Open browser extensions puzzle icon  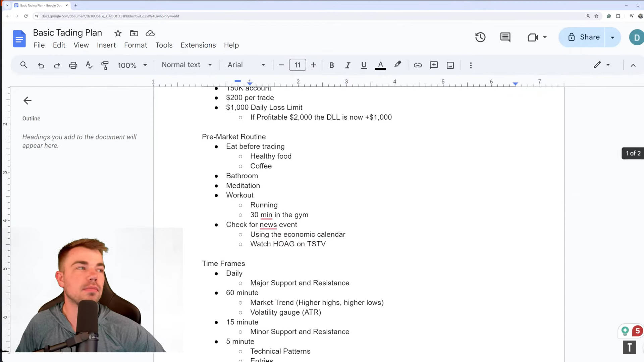coord(618,16)
